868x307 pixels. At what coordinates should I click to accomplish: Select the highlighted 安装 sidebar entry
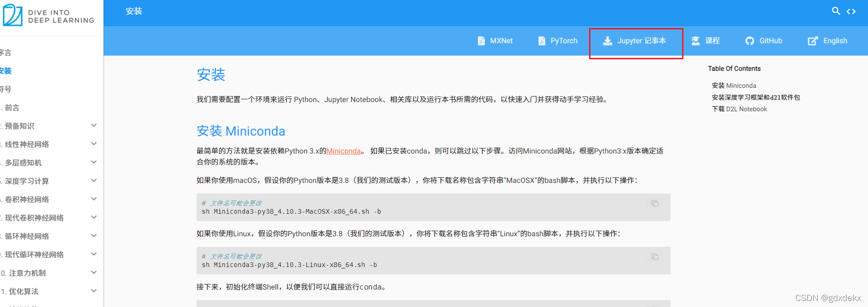coord(6,71)
